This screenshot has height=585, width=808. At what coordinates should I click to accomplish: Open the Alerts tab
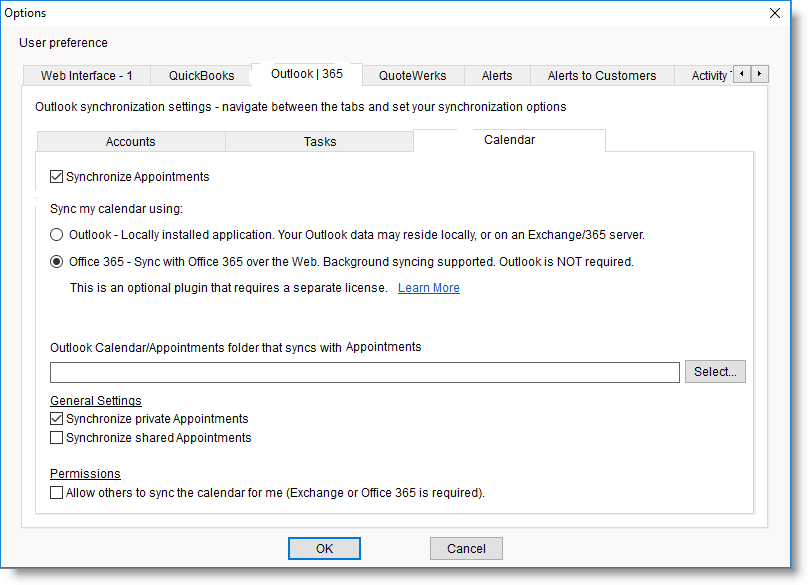point(497,76)
